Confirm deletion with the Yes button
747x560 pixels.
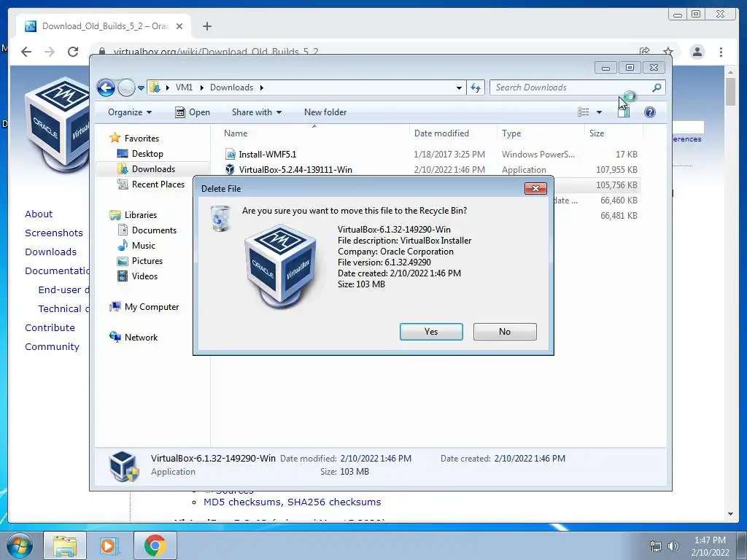click(x=431, y=332)
